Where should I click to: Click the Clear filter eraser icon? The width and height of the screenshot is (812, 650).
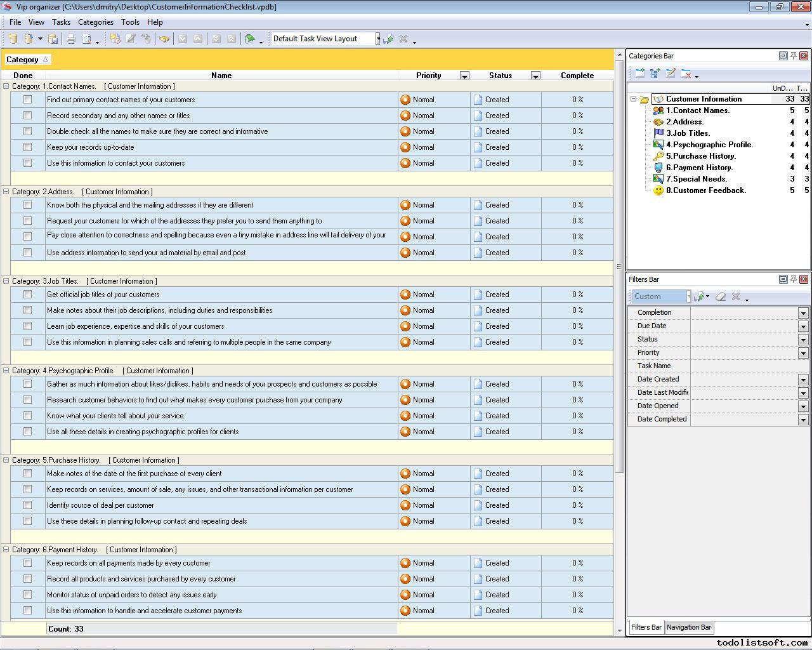tap(721, 296)
